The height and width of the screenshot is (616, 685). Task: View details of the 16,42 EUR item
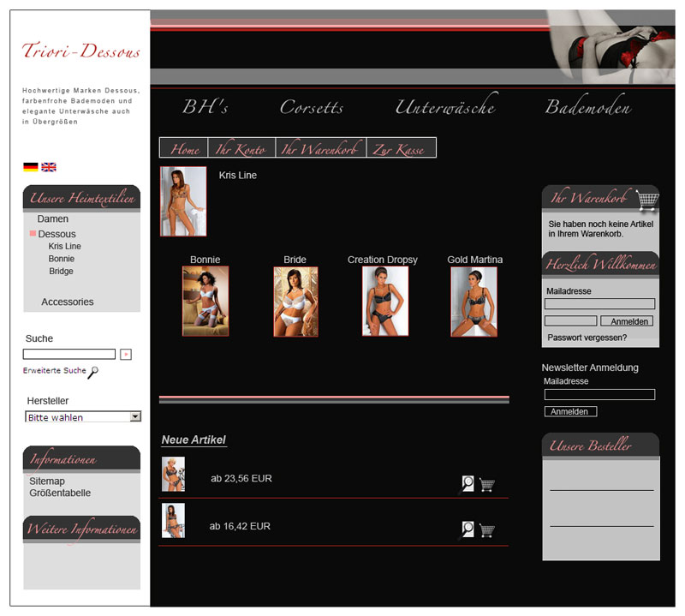click(x=468, y=529)
